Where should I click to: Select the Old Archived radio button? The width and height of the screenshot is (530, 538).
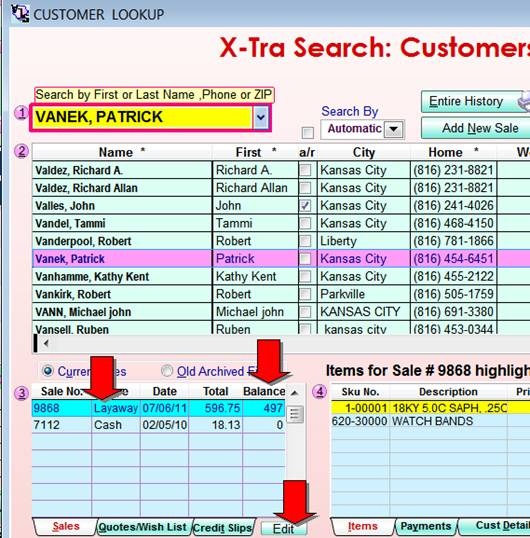167,371
